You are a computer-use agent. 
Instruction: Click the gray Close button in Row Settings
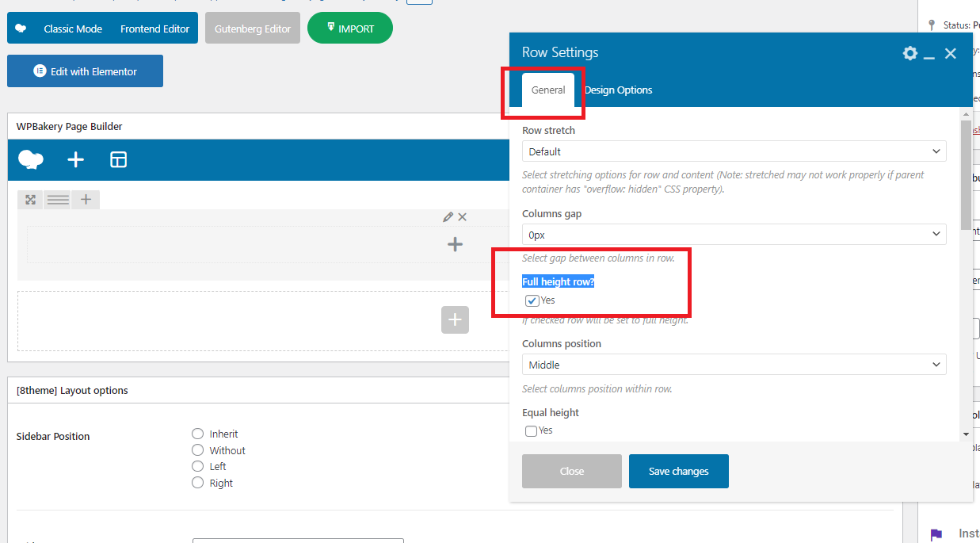click(x=572, y=471)
